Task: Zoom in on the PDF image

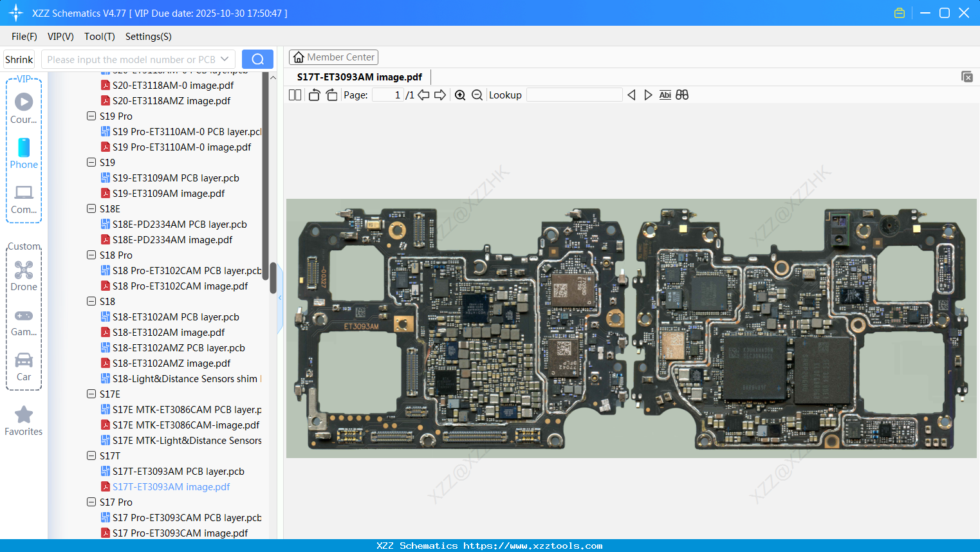Action: pyautogui.click(x=460, y=95)
